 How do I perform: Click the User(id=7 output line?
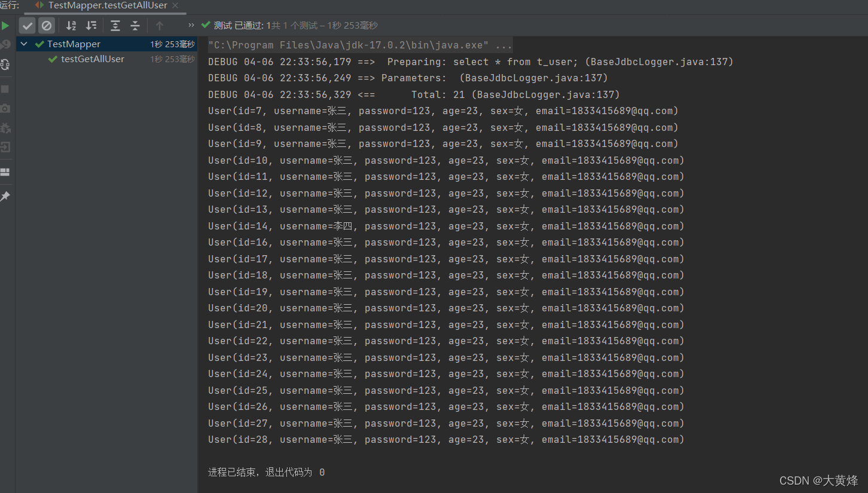tap(443, 111)
